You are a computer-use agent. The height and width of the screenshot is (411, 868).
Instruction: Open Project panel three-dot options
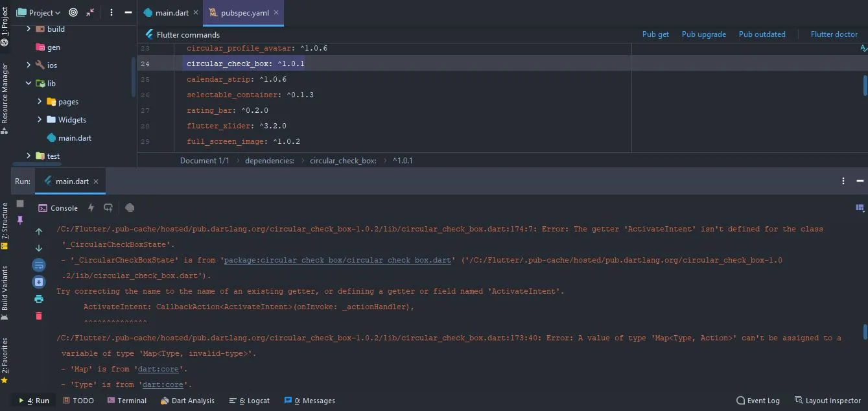point(111,12)
